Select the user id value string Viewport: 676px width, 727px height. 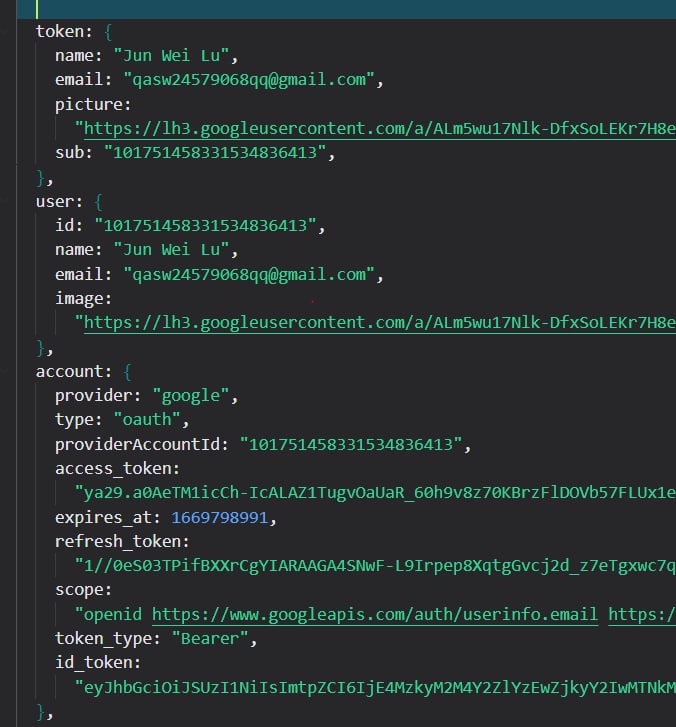(205, 226)
